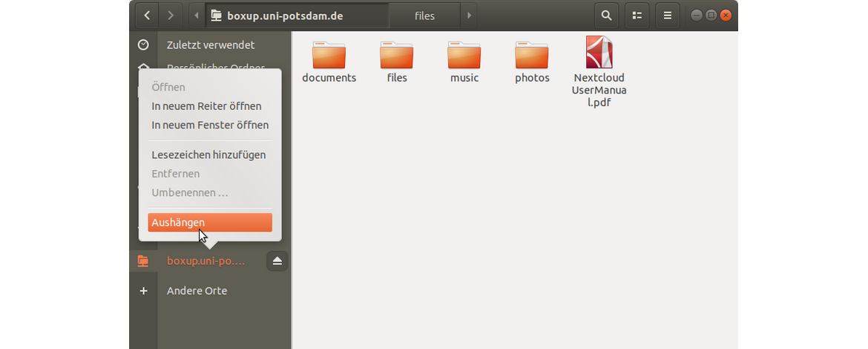The width and height of the screenshot is (868, 349).
Task: Select the Nextcloud UserManual.pdf file
Action: point(599,61)
